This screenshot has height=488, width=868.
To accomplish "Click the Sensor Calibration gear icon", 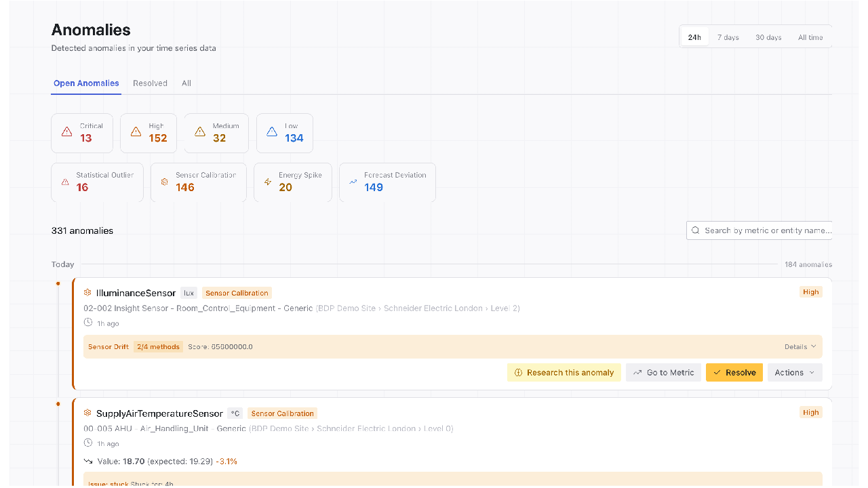I will [x=164, y=182].
